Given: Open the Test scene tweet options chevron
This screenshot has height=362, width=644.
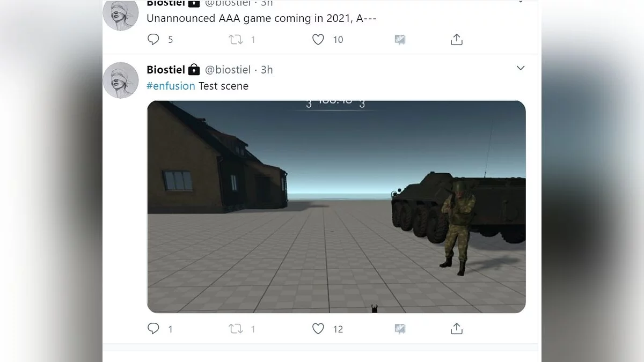Looking at the screenshot, I should (521, 68).
